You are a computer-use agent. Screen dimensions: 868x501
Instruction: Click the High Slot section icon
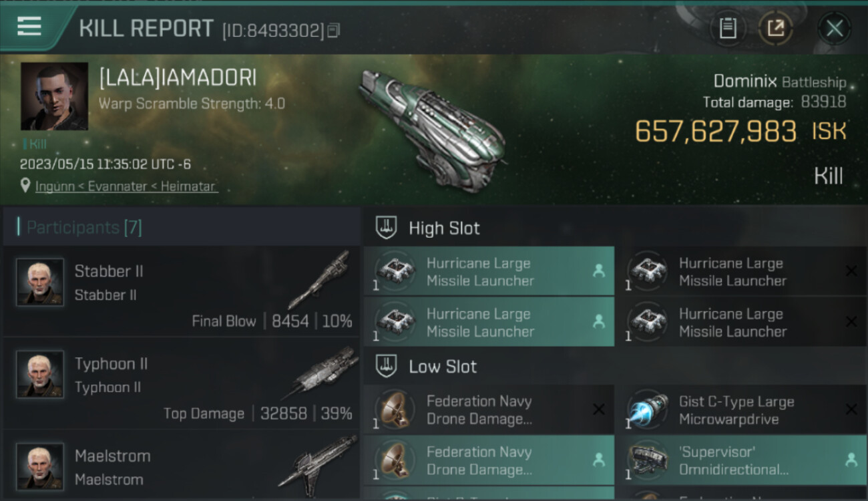coord(386,228)
